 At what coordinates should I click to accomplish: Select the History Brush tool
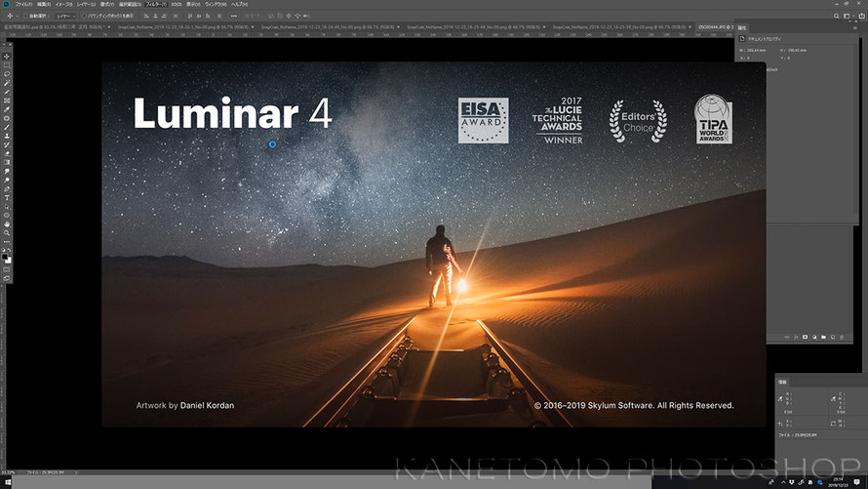[x=7, y=144]
